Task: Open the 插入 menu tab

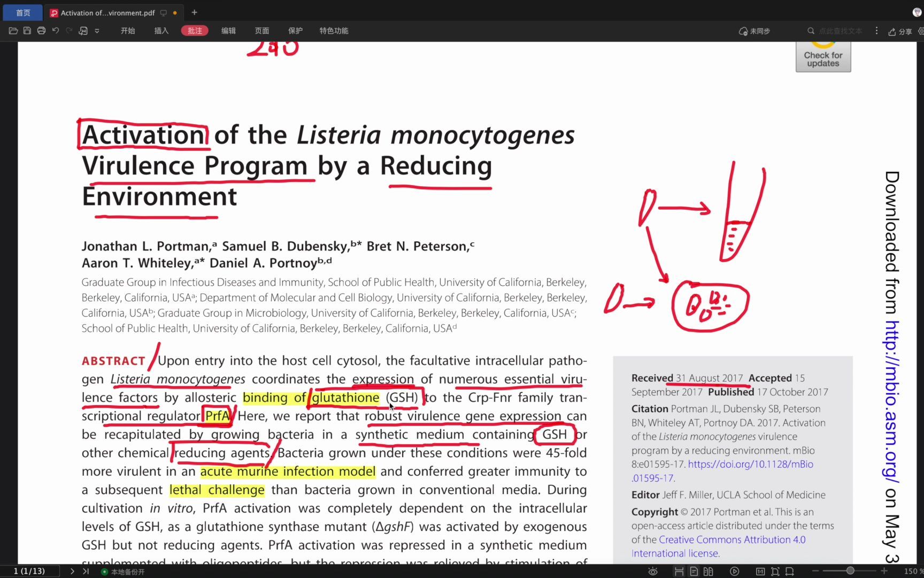Action: [x=161, y=31]
